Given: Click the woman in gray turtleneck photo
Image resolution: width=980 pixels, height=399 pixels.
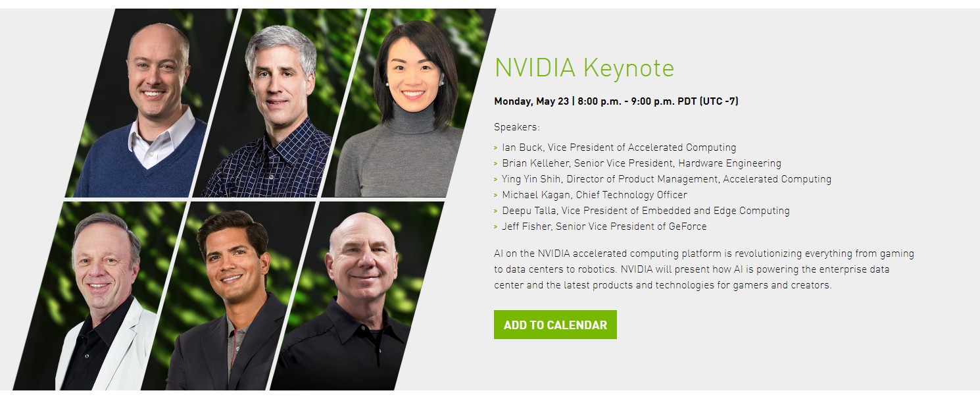Looking at the screenshot, I should pyautogui.click(x=409, y=103).
